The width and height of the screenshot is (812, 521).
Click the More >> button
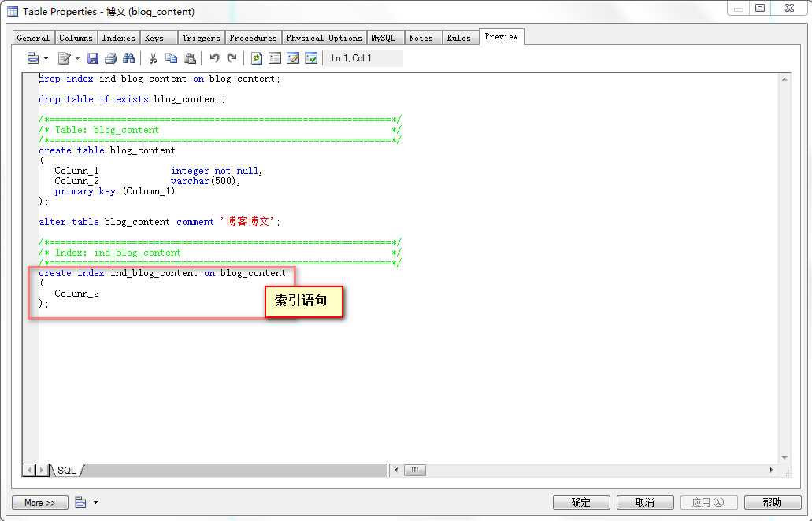click(x=40, y=502)
